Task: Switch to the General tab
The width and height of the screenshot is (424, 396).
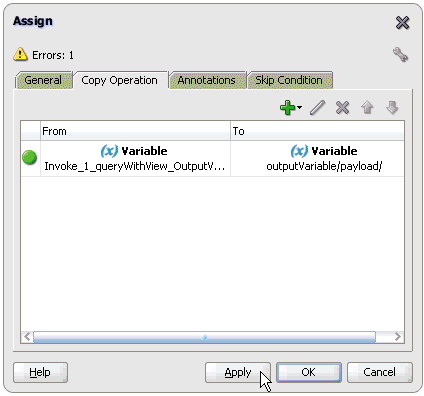Action: pos(43,80)
